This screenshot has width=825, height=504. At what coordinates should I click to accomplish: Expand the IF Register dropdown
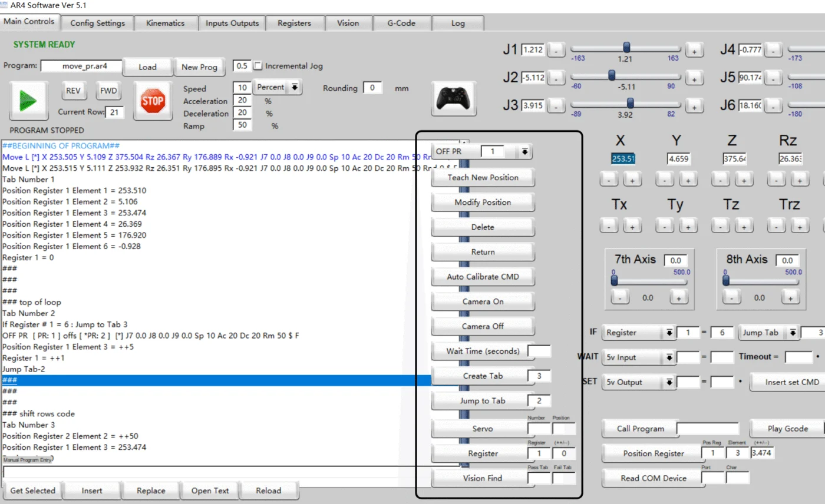639,333
